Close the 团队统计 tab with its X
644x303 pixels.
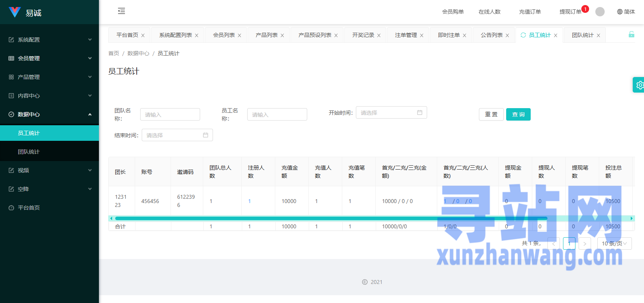click(x=598, y=35)
